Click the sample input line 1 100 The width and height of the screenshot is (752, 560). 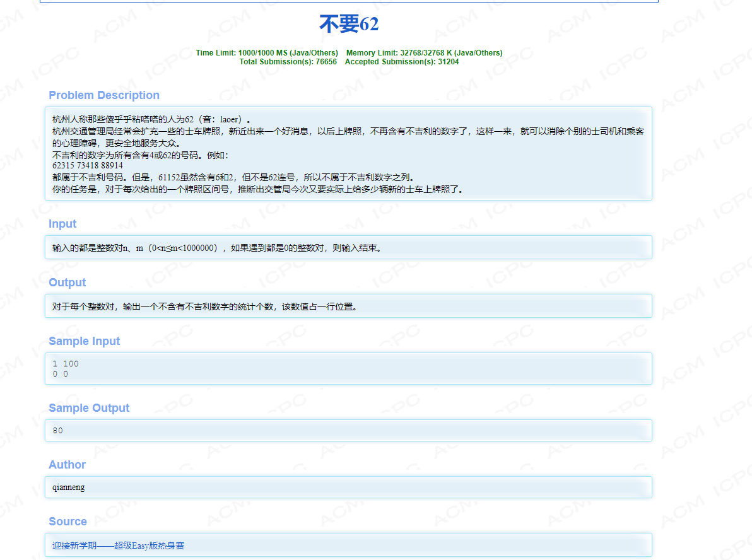coord(65,364)
